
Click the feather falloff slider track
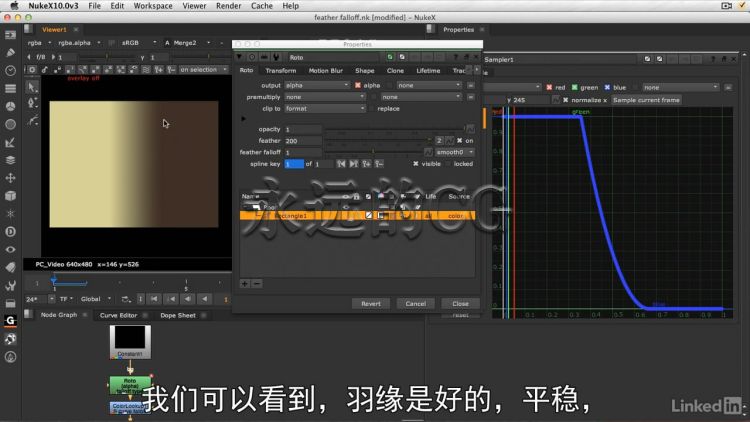pyautogui.click(x=373, y=152)
